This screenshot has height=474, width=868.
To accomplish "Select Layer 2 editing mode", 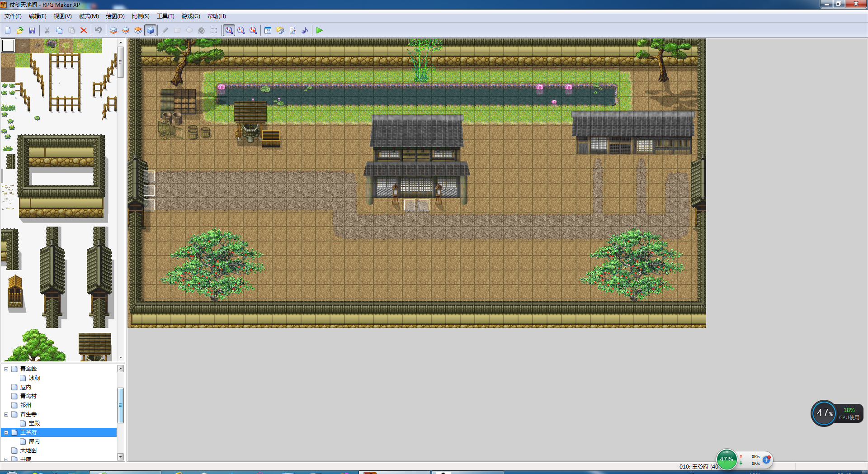I will (x=126, y=30).
